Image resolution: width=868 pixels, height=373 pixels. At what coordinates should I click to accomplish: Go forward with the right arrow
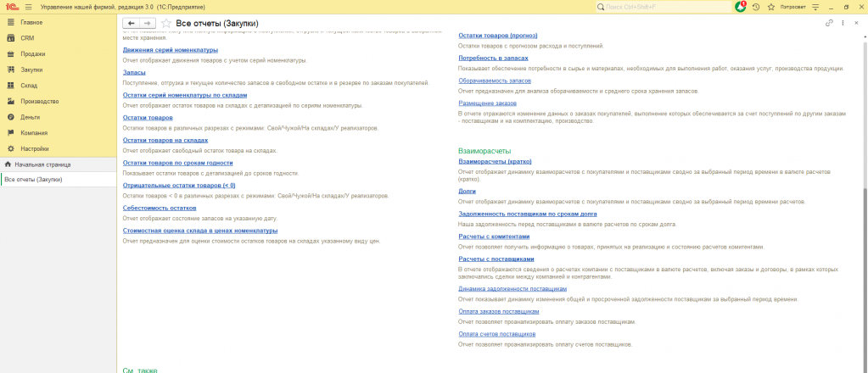coord(147,23)
